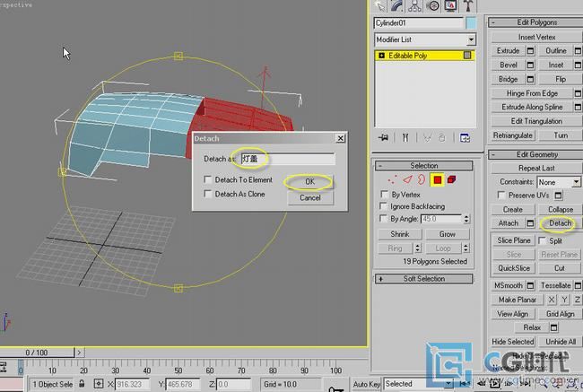583x392 pixels.
Task: Close the Detach dialog
Action: coord(340,138)
